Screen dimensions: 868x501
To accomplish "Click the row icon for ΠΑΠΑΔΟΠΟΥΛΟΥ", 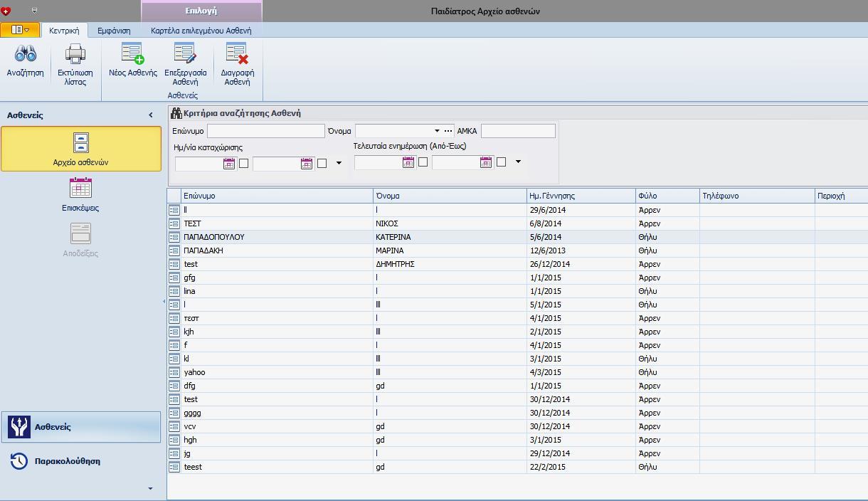I will (174, 237).
